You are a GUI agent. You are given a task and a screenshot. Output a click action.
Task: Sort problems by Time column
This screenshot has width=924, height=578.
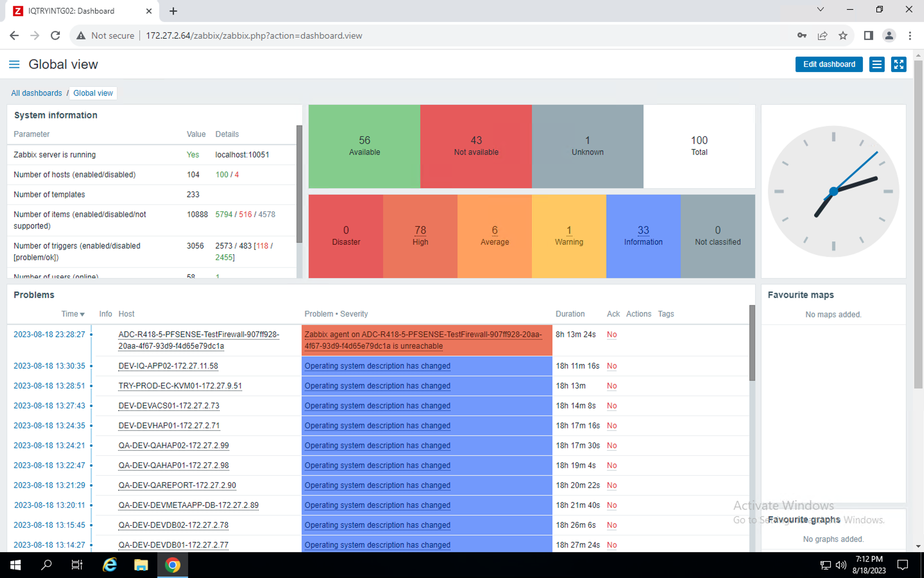pos(73,314)
